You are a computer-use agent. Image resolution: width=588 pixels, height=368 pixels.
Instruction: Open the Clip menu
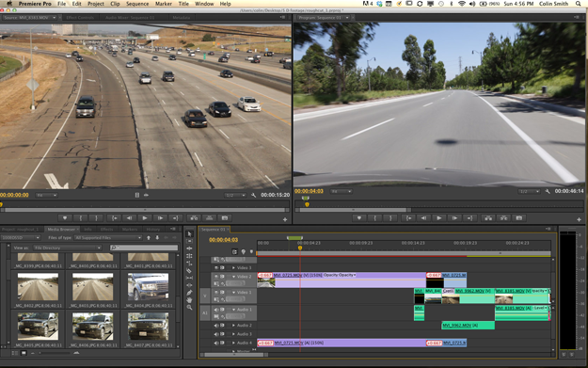(115, 4)
